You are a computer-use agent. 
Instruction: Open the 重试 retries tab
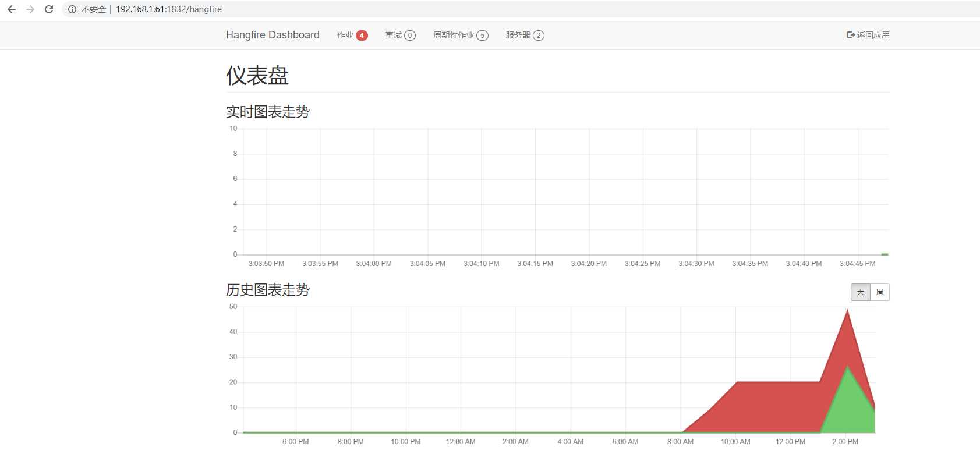click(400, 35)
